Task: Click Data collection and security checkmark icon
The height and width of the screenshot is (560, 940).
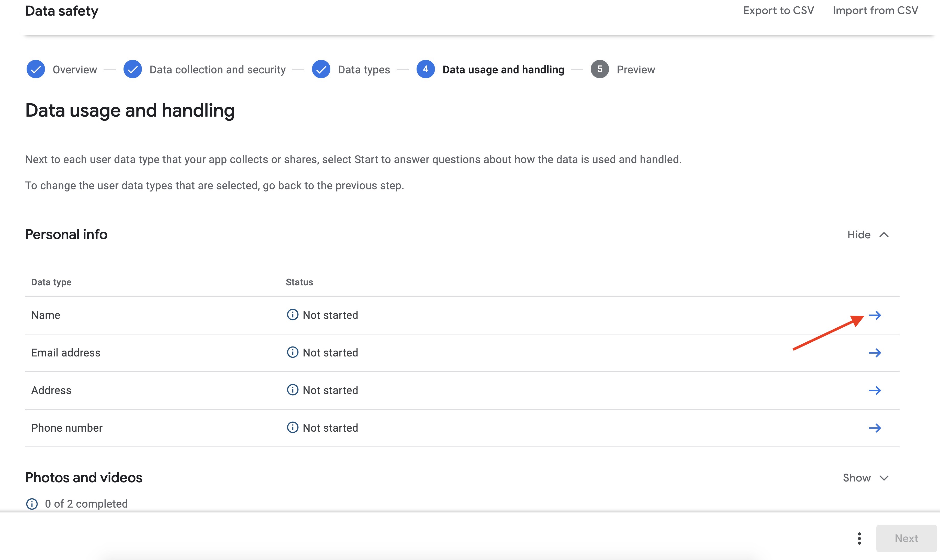Action: [x=133, y=70]
